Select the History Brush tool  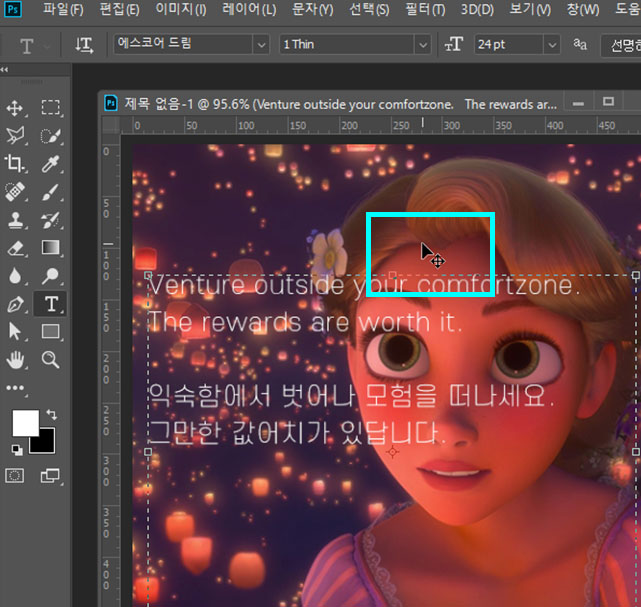coord(50,220)
